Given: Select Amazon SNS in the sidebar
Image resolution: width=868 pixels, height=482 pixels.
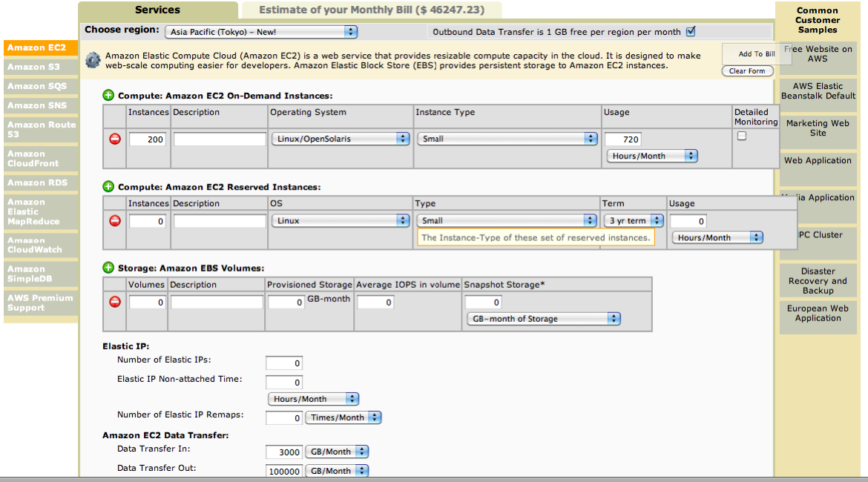Looking at the screenshot, I should [41, 106].
